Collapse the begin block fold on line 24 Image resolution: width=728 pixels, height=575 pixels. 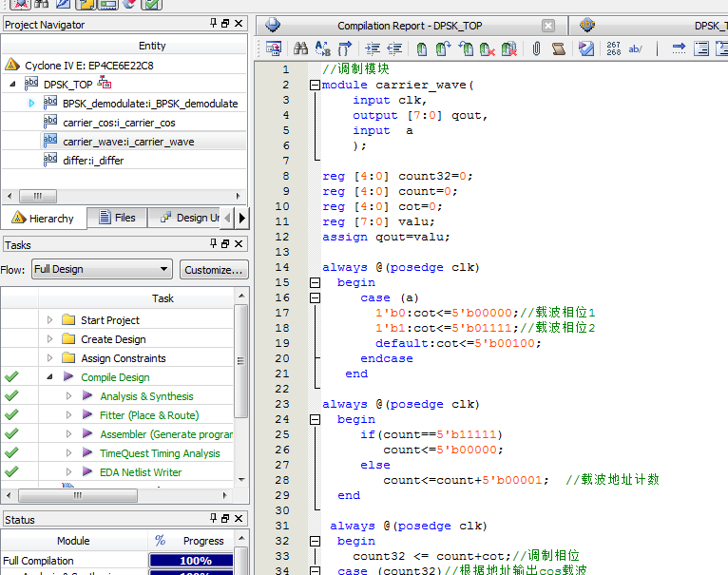click(315, 419)
